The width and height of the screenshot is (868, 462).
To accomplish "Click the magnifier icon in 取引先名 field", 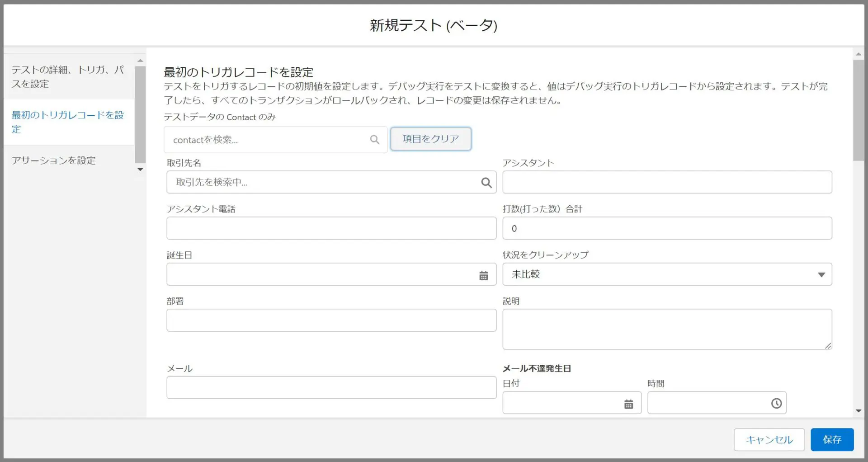I will pyautogui.click(x=486, y=183).
